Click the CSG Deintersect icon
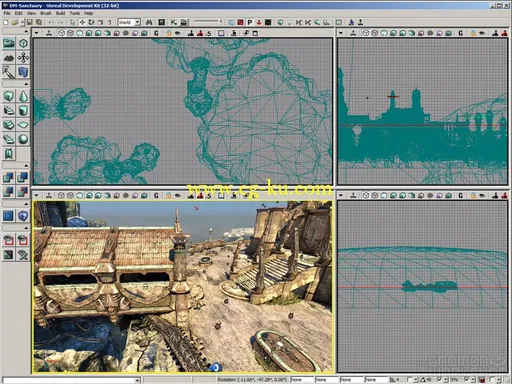512x384 pixels. tap(23, 192)
